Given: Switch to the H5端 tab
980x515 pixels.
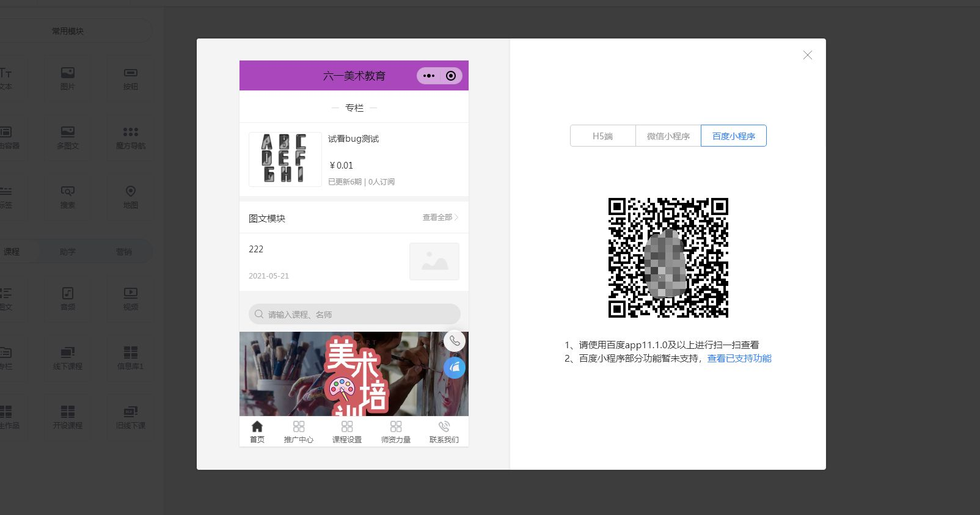Looking at the screenshot, I should click(x=602, y=136).
